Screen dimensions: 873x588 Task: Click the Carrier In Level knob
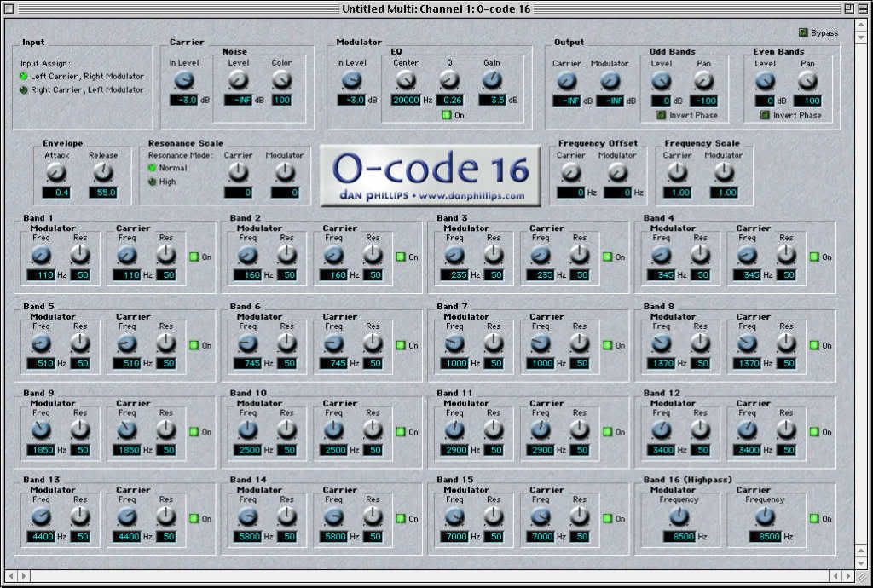[184, 81]
